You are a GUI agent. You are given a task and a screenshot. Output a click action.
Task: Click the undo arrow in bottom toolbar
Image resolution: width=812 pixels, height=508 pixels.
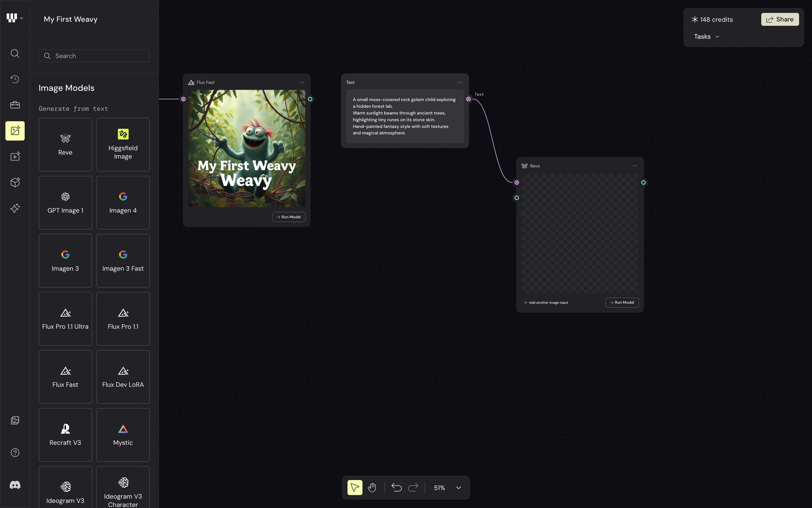[x=396, y=488]
